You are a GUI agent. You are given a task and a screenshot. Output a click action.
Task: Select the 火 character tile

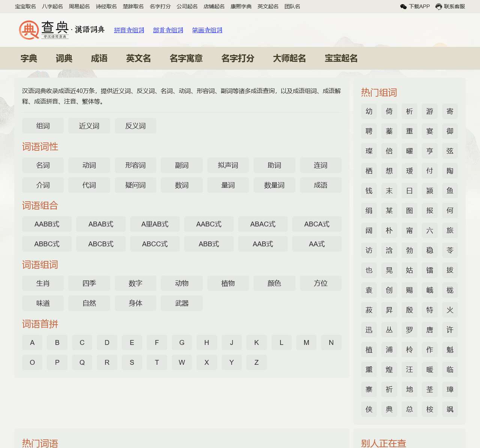pyautogui.click(x=450, y=310)
